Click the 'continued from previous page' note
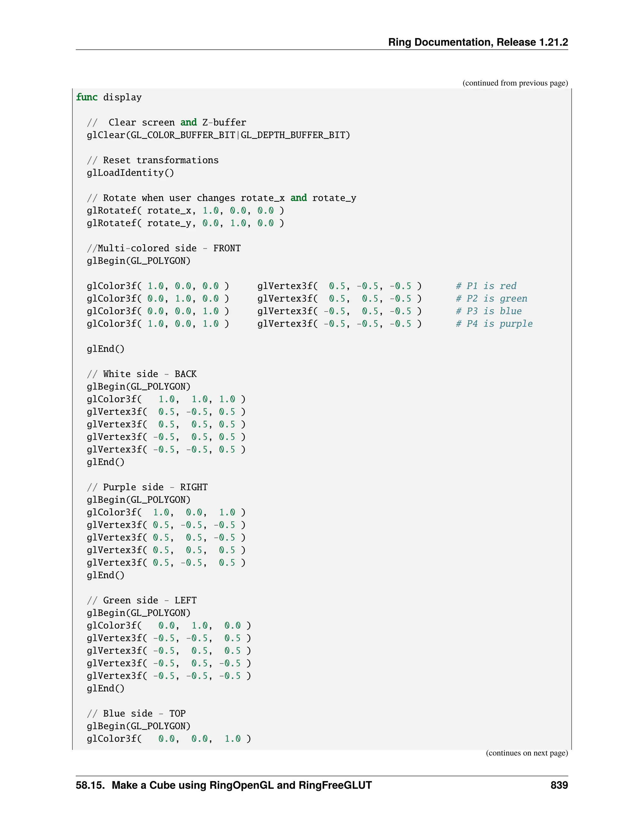This screenshot has height=833, width=644. (x=515, y=83)
